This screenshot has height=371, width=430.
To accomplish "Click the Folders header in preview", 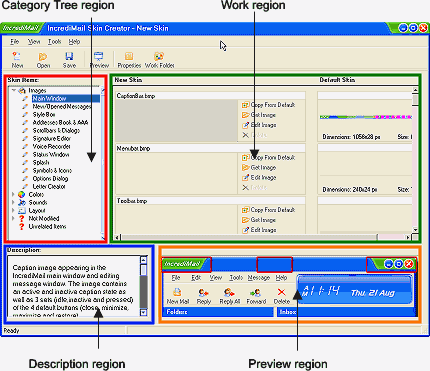I will [x=219, y=312].
